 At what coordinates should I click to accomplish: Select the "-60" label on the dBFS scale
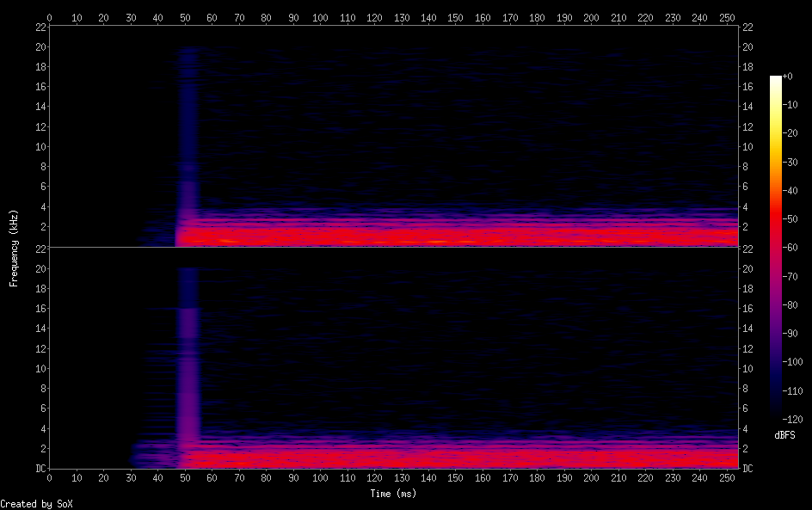coord(790,248)
